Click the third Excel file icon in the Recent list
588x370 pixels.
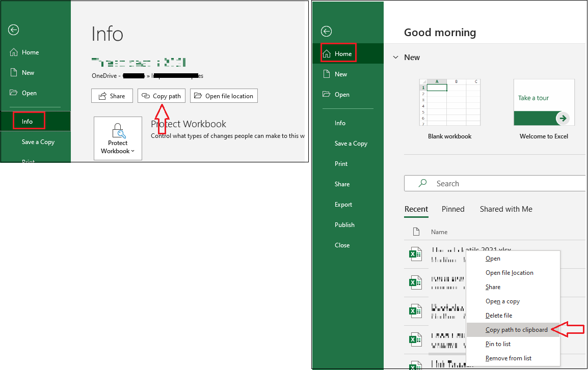[415, 311]
